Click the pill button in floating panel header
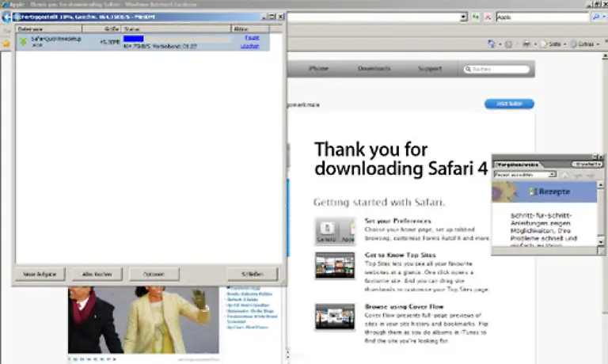Image resolution: width=608 pixels, height=364 pixels. 587,165
